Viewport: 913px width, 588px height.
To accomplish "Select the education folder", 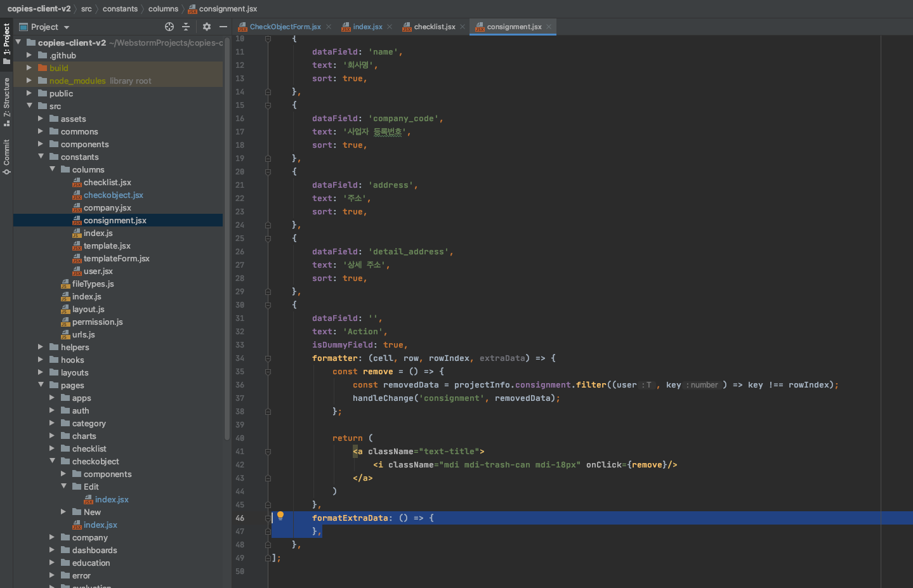I will [91, 563].
